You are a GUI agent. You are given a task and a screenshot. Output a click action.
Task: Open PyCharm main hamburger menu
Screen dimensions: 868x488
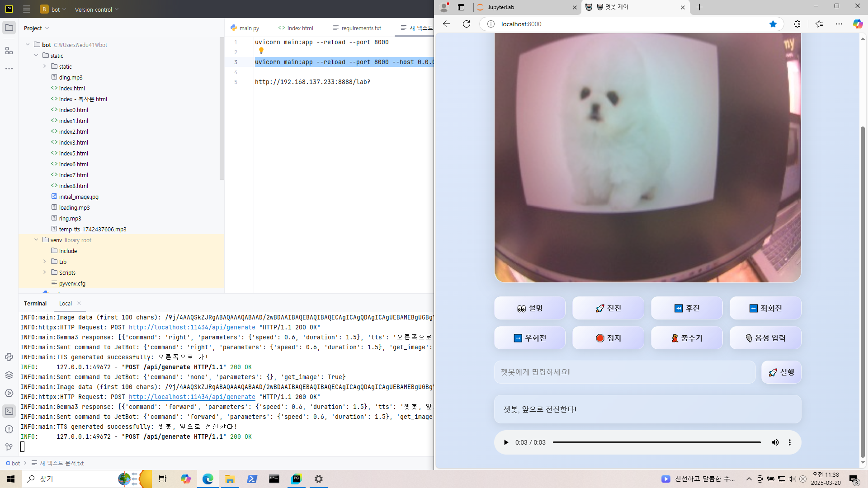27,9
